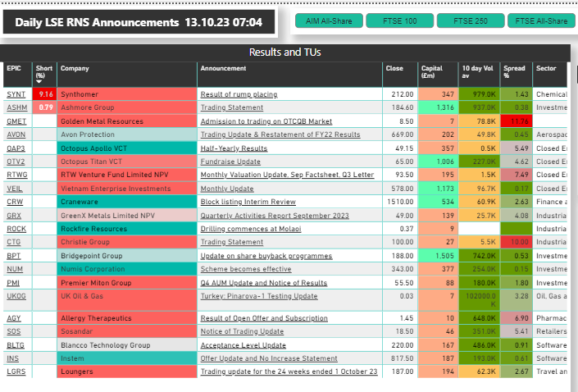Open 'Turkey: Pinarova-1 Testing Update' link
578x392 pixels.
pos(259,296)
